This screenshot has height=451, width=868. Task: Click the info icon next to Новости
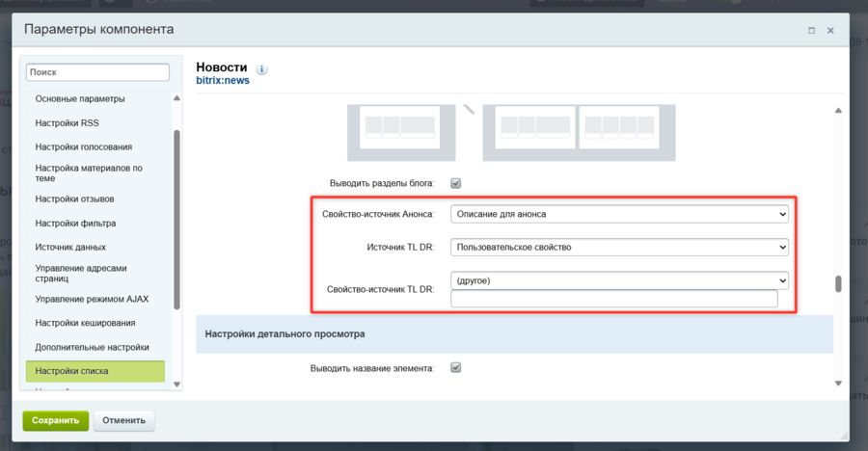(x=261, y=69)
